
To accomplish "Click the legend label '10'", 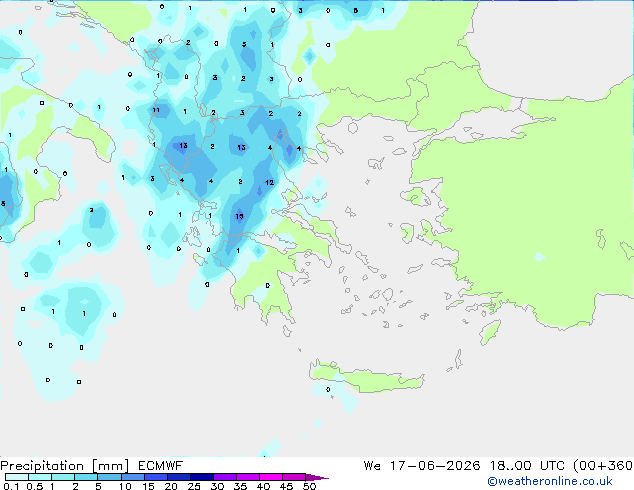I will tap(125, 486).
